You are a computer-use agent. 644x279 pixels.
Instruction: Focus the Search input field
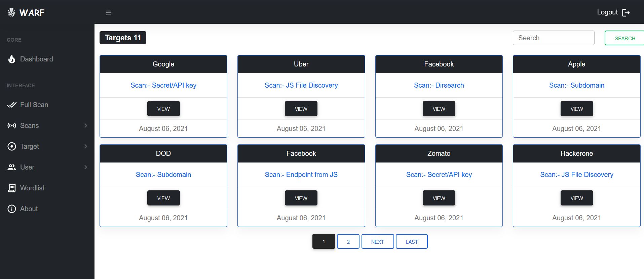(x=554, y=38)
